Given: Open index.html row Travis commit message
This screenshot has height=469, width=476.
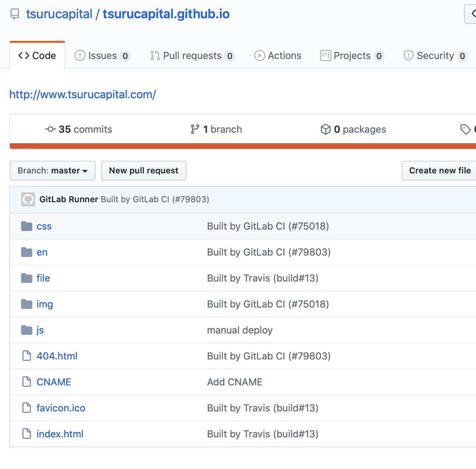Looking at the screenshot, I should click(x=263, y=434).
